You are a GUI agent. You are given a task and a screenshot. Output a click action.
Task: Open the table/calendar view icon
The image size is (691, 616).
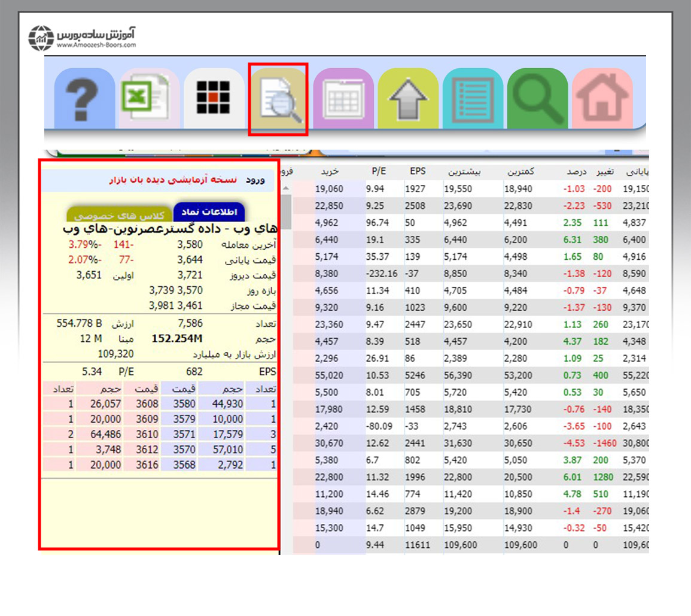coord(344,96)
